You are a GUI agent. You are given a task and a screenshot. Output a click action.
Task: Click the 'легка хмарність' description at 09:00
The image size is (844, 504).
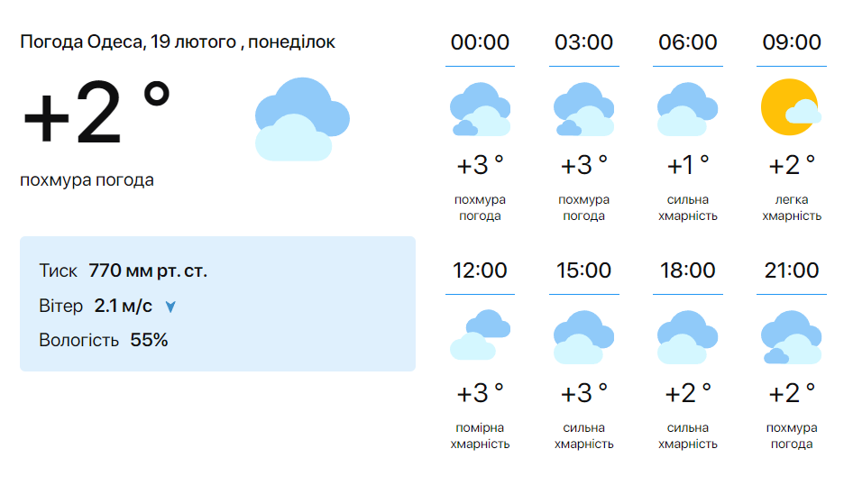coord(792,207)
